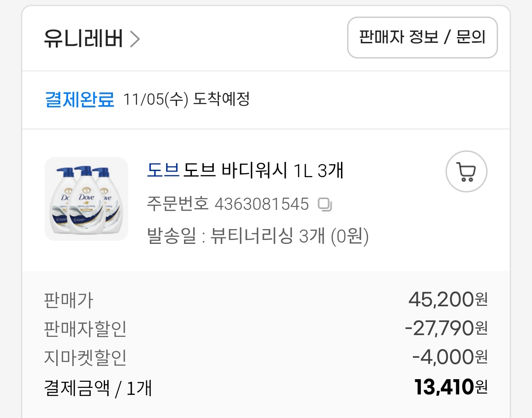Click the 판매자할인 label
Image resolution: width=532 pixels, height=418 pixels.
[x=85, y=329]
